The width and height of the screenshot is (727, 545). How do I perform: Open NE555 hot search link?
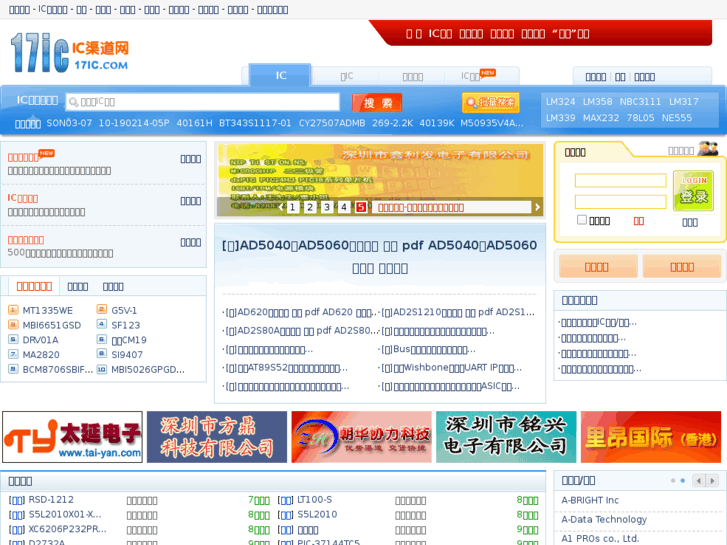[x=676, y=118]
